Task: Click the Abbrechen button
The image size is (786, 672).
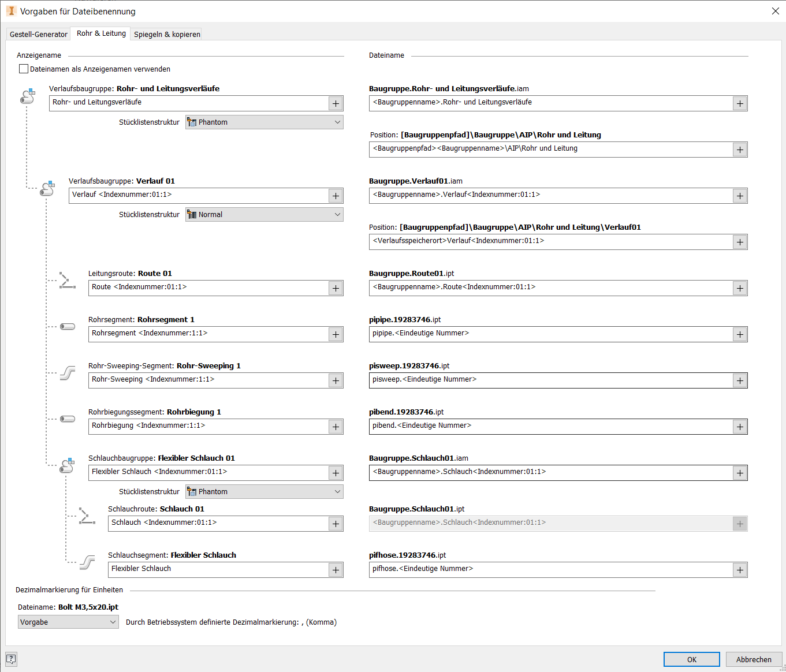Action: (753, 659)
